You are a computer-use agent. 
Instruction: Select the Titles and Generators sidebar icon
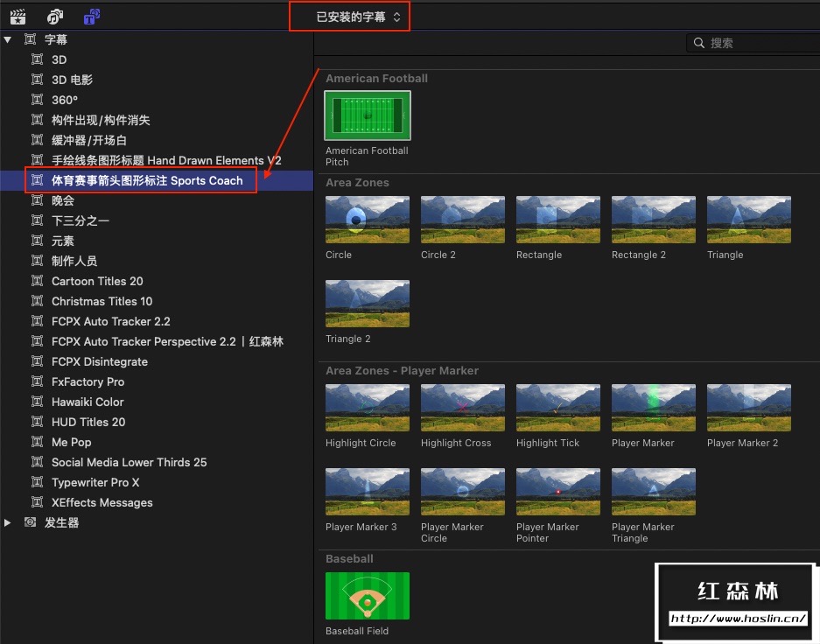[x=92, y=17]
